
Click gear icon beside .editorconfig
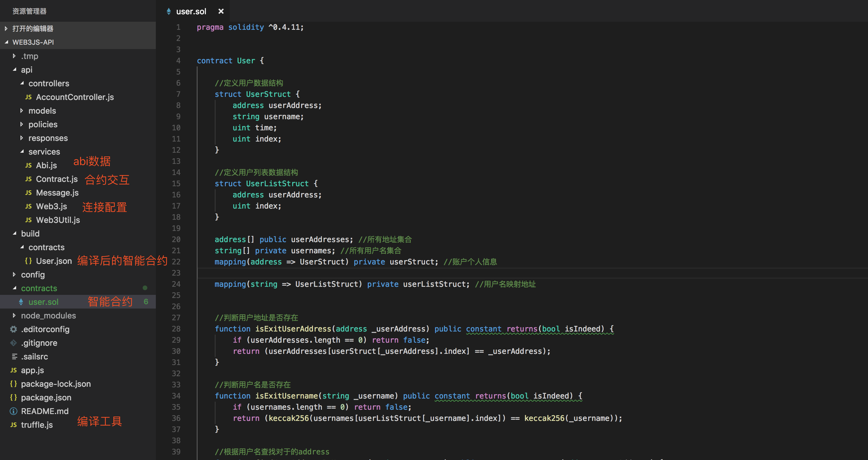point(13,329)
